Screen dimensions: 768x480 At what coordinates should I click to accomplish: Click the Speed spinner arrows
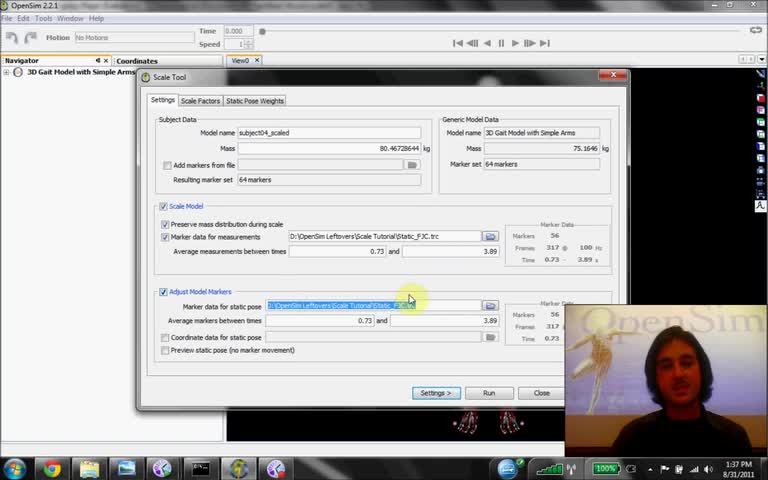point(249,44)
